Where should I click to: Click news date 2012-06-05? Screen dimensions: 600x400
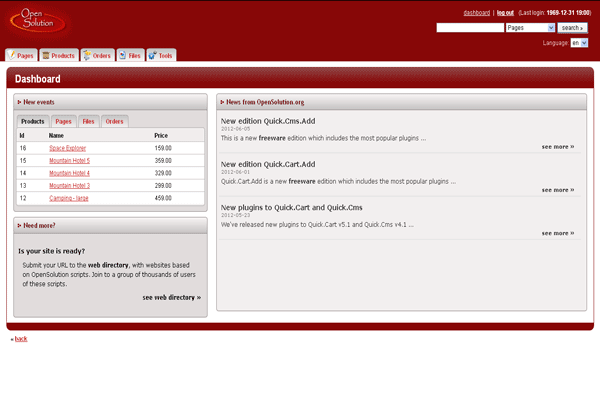pyautogui.click(x=235, y=129)
